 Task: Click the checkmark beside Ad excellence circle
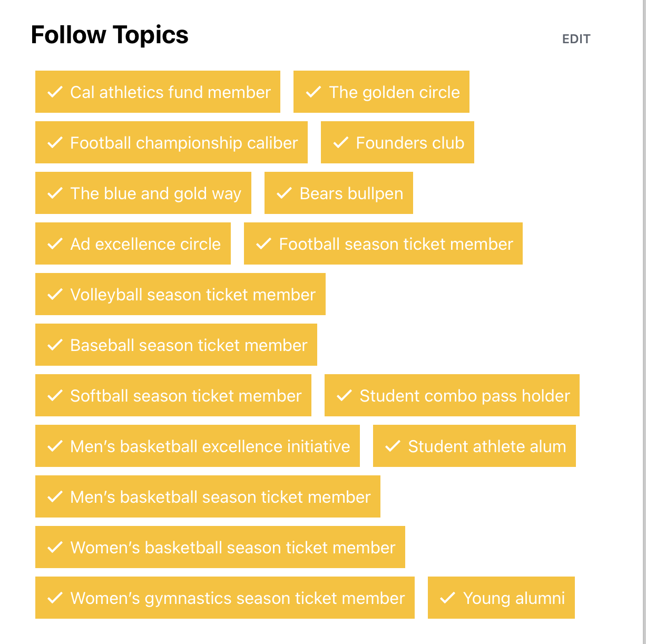point(55,243)
